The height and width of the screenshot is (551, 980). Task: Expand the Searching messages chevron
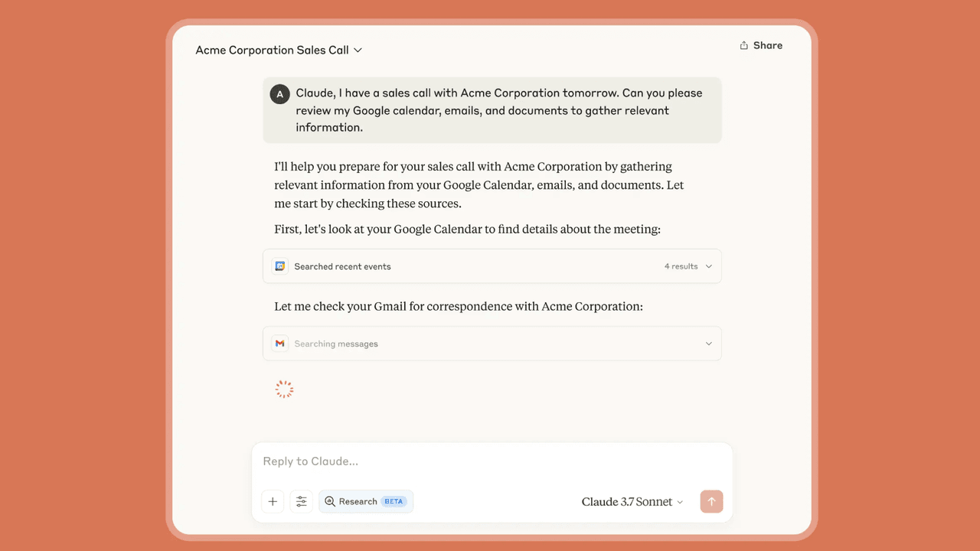pos(708,343)
